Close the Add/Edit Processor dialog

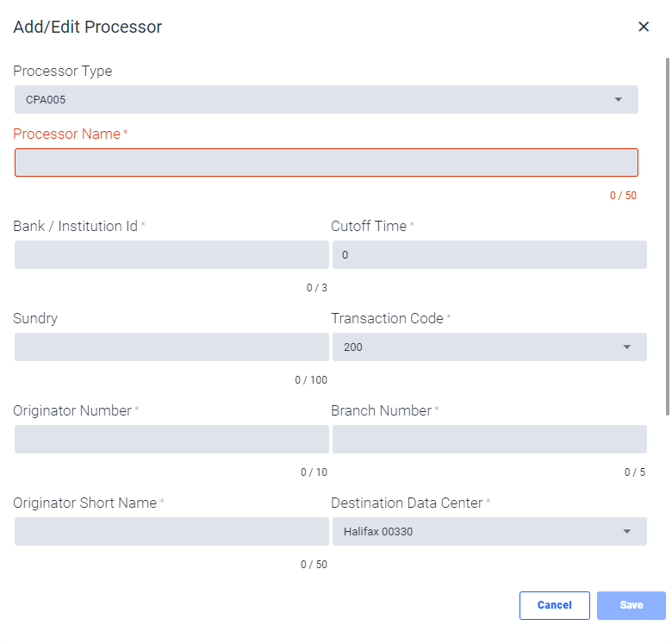[644, 27]
